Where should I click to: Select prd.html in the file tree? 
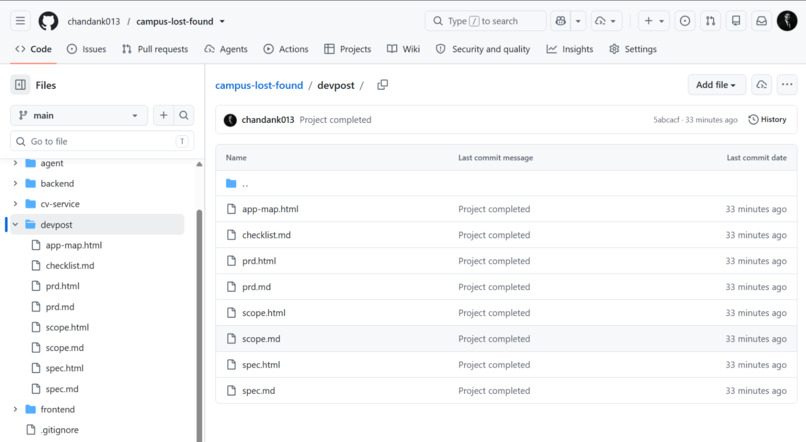click(x=62, y=286)
